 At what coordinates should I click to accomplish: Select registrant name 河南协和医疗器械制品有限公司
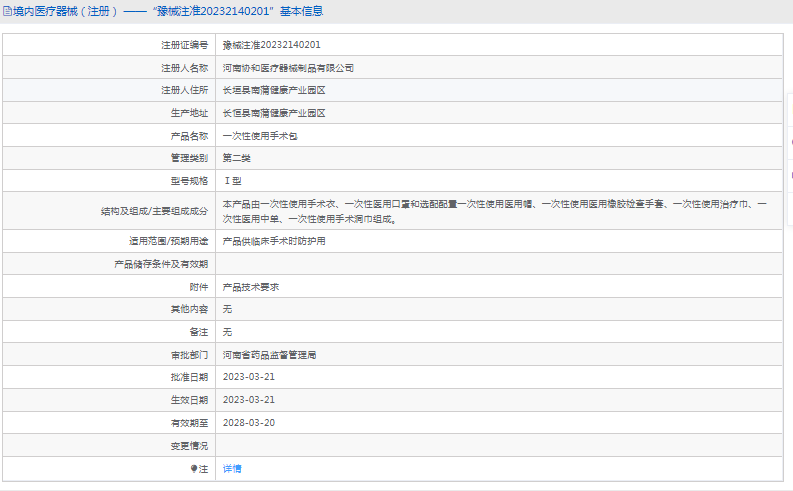[x=288, y=68]
